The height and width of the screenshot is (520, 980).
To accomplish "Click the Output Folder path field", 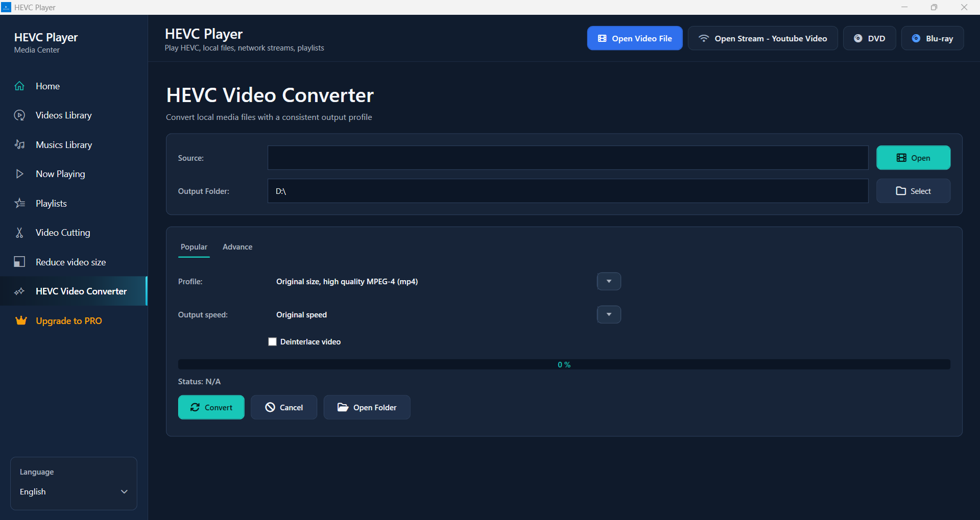I will click(x=568, y=191).
